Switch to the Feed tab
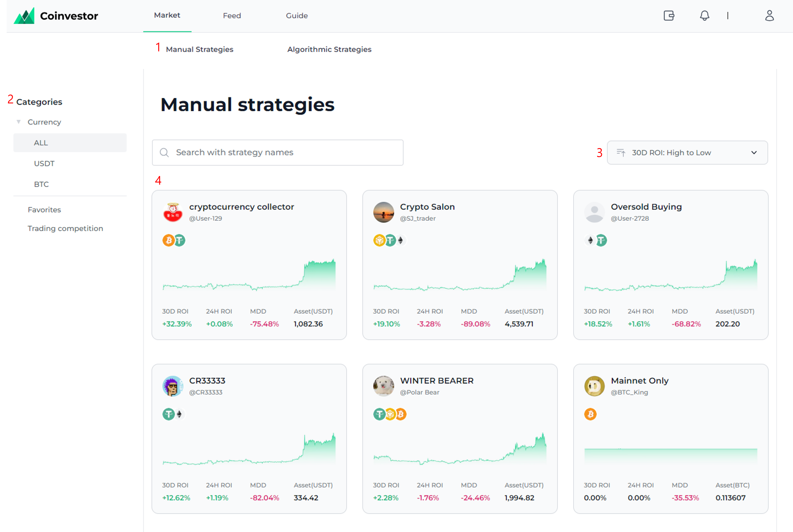 [x=232, y=16]
